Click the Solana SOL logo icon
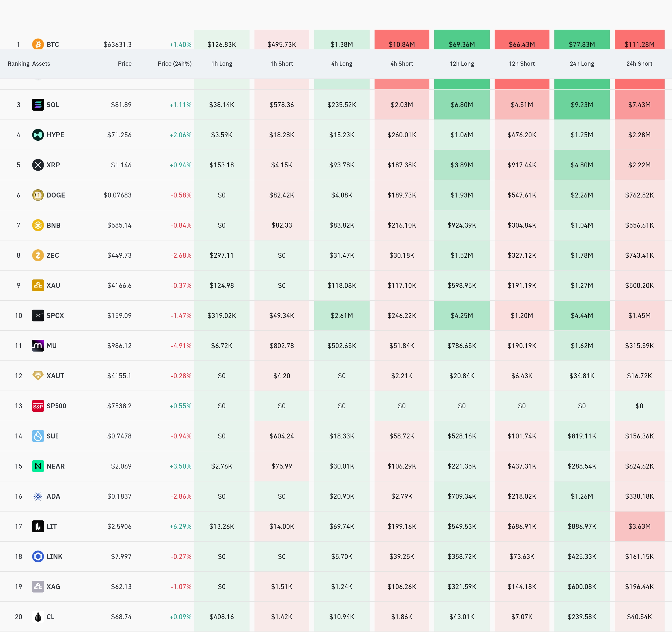672x632 pixels. tap(38, 105)
